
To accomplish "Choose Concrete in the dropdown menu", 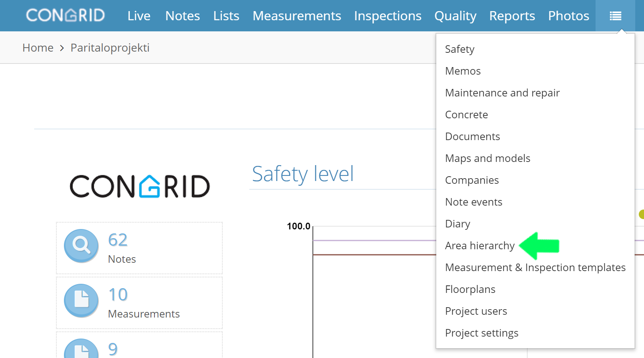I will pyautogui.click(x=467, y=115).
